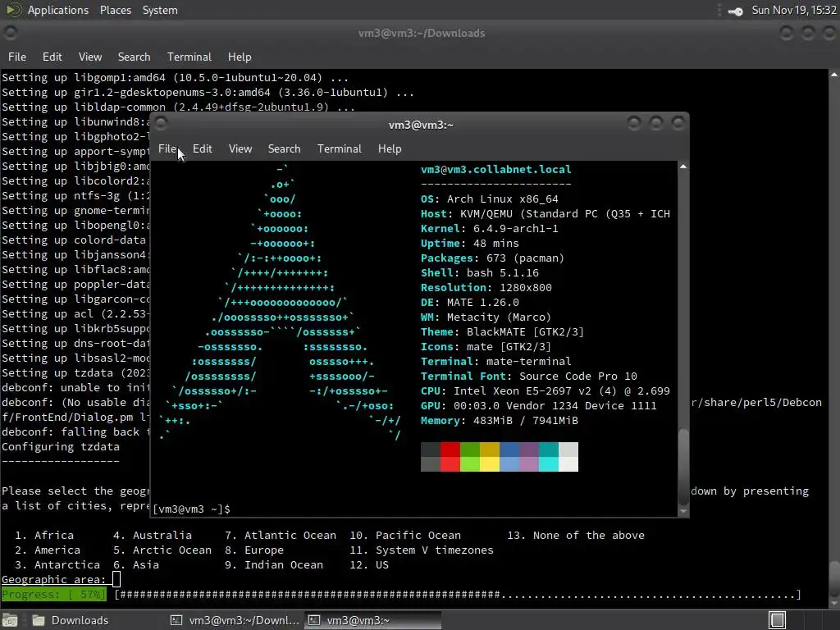The image size is (840, 630).
Task: Click '8. Europe' in timezone list
Action: (x=254, y=550)
